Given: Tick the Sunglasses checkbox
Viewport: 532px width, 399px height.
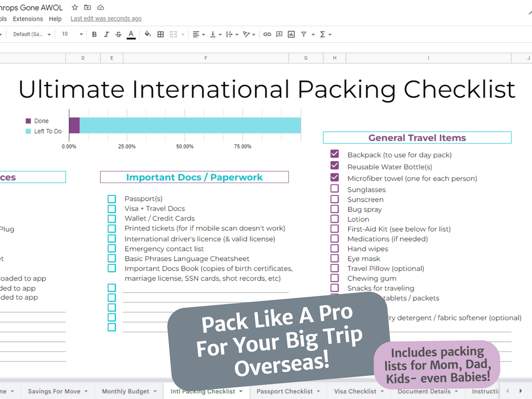Looking at the screenshot, I should [x=335, y=189].
